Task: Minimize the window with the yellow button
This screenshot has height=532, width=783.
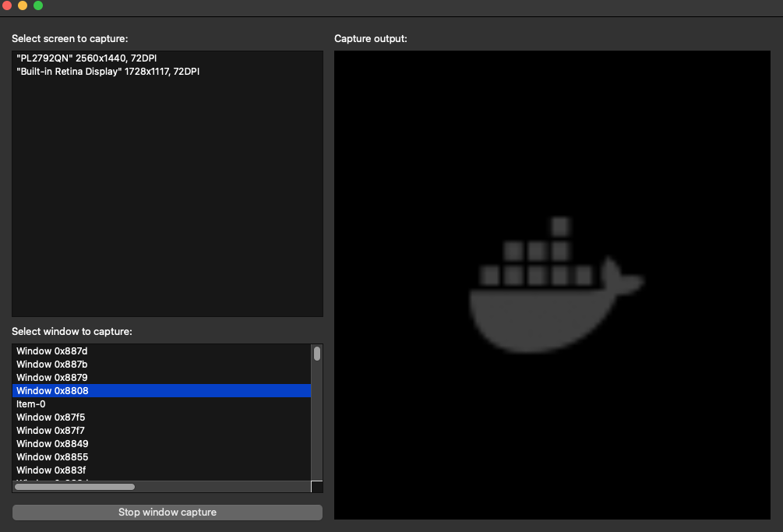Action: click(x=23, y=5)
